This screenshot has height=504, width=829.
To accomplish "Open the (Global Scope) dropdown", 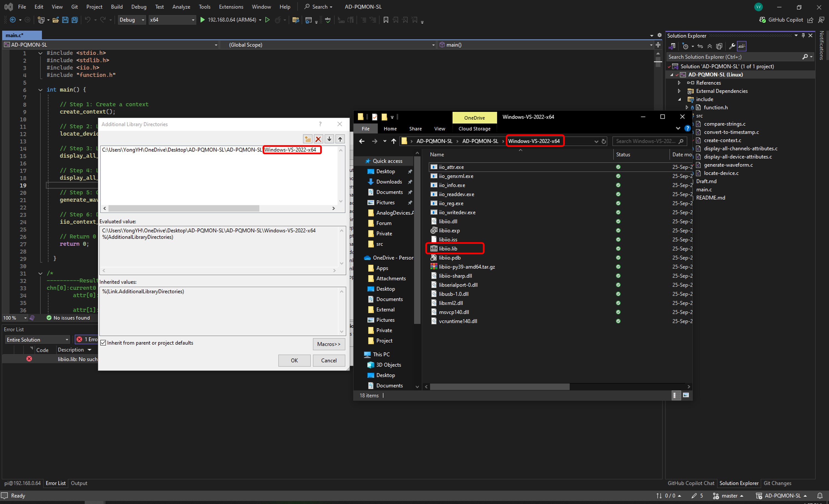I will tap(328, 45).
